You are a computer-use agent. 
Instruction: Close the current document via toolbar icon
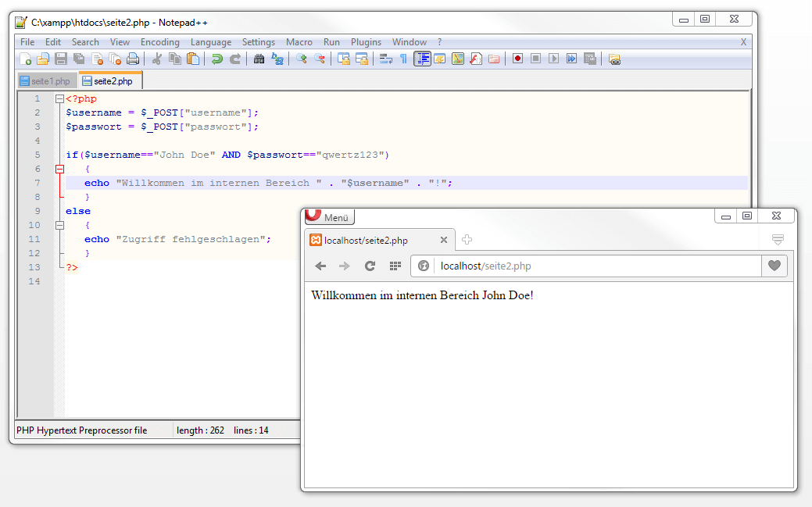click(98, 59)
